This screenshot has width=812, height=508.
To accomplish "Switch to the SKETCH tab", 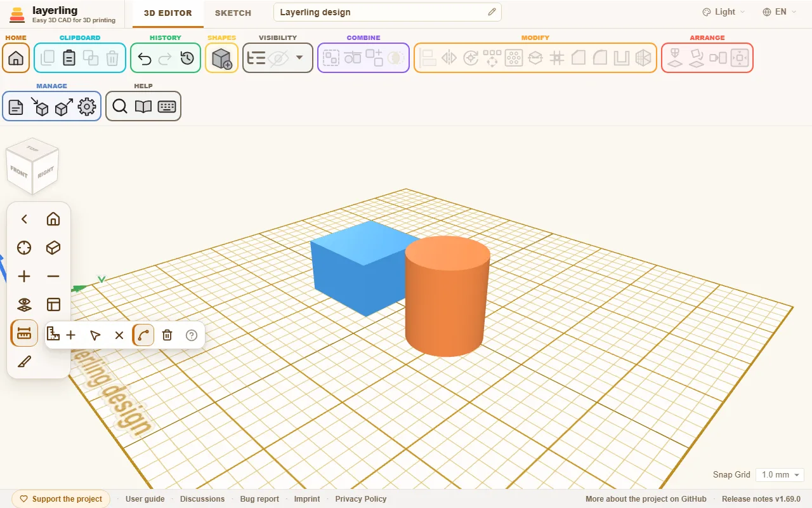I will tap(233, 13).
